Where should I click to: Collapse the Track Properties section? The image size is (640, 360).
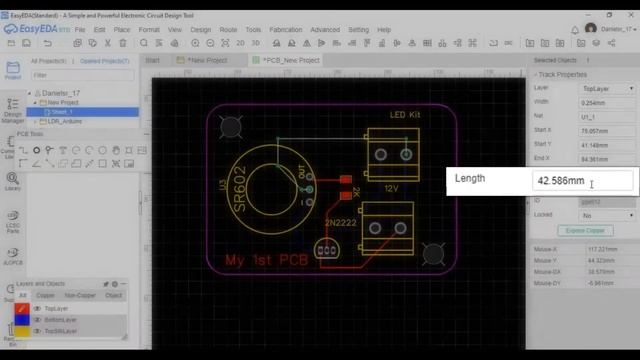click(x=536, y=75)
